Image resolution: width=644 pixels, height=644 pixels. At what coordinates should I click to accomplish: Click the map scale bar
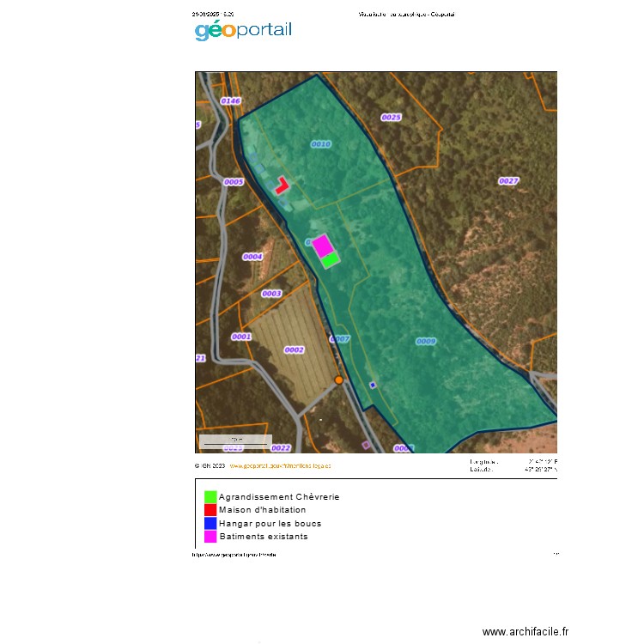click(235, 441)
